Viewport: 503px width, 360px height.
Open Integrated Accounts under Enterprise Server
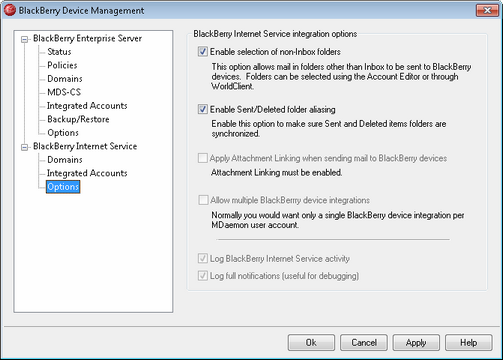[87, 106]
